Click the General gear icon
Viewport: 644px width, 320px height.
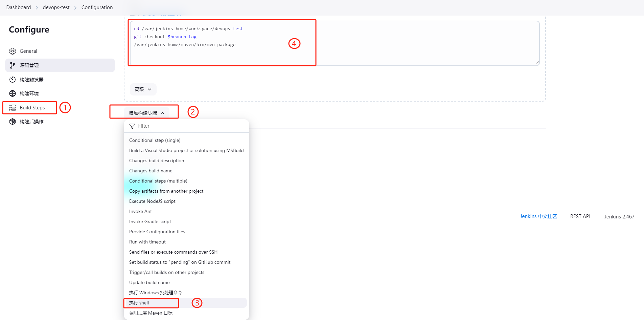13,51
